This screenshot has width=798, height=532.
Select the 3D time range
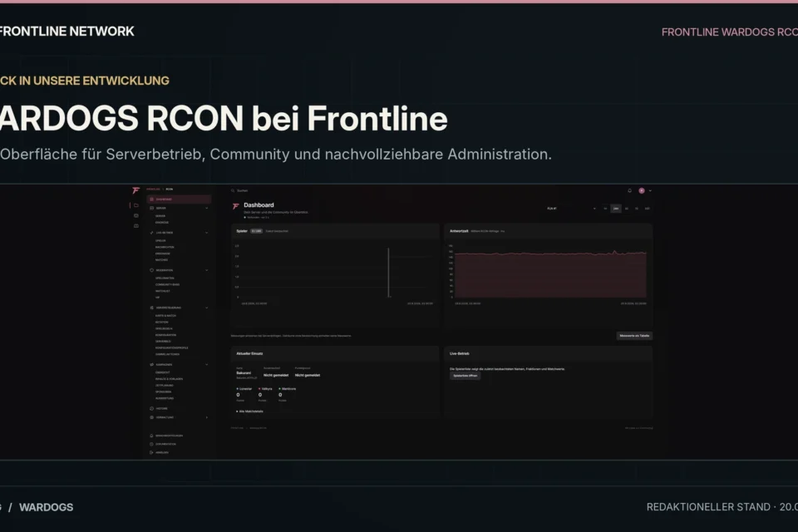627,208
